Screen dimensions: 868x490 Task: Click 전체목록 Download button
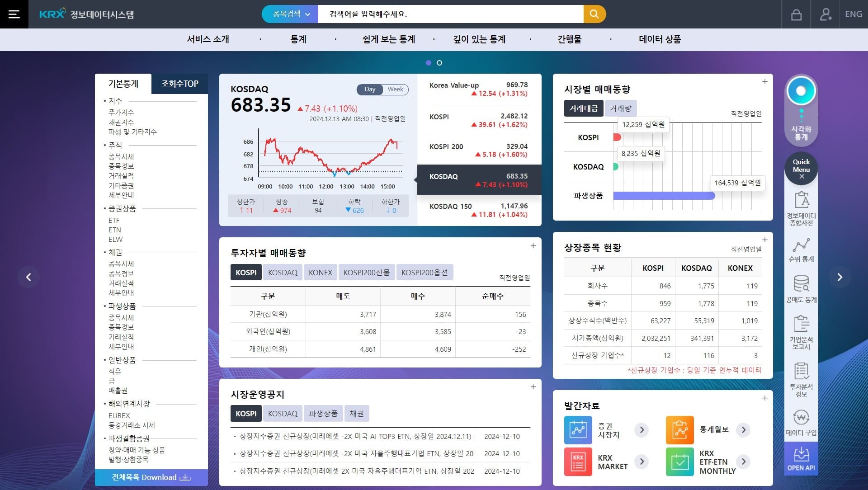(x=151, y=477)
